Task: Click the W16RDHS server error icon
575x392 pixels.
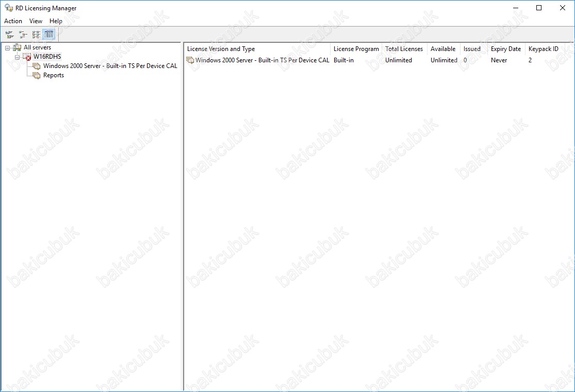Action: [x=27, y=57]
